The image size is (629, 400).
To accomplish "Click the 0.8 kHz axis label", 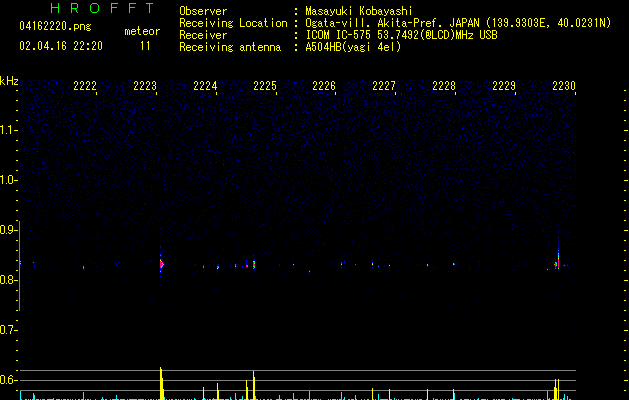I will [x=8, y=280].
